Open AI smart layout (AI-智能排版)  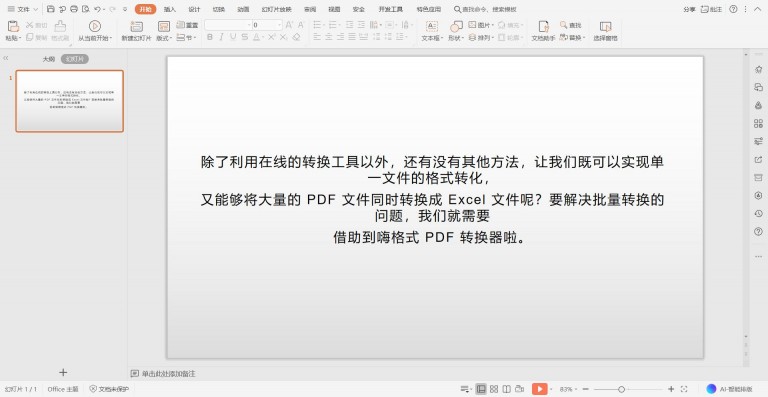[729, 389]
